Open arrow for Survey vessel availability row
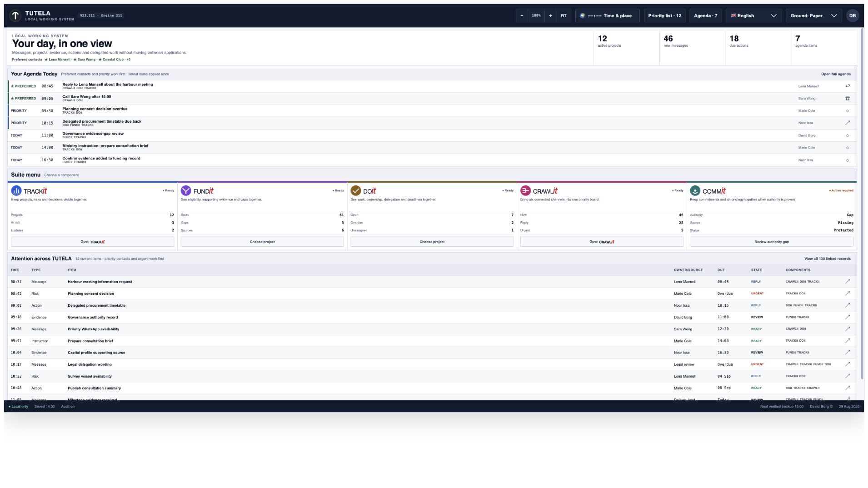The height and width of the screenshot is (488, 868). [x=847, y=376]
